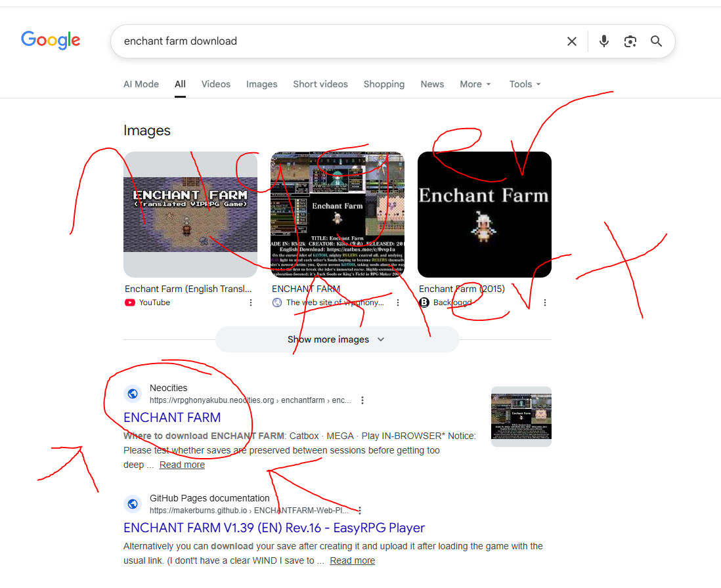Open the News tab
This screenshot has height=588, width=721.
(x=432, y=84)
